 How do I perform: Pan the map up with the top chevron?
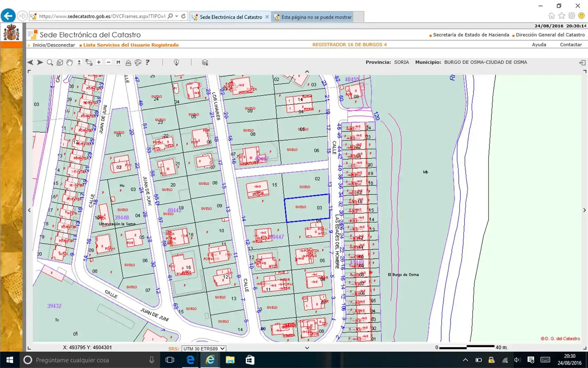pos(307,72)
